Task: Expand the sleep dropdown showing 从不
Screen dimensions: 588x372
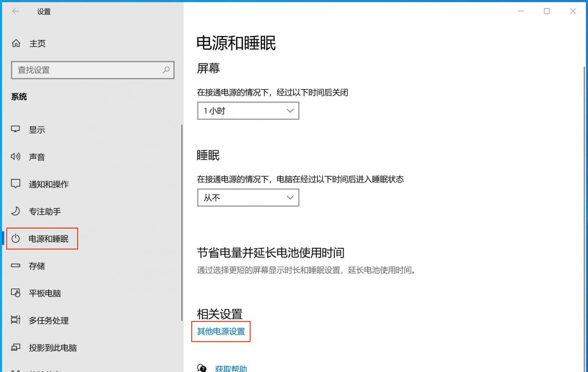Action: [x=248, y=198]
